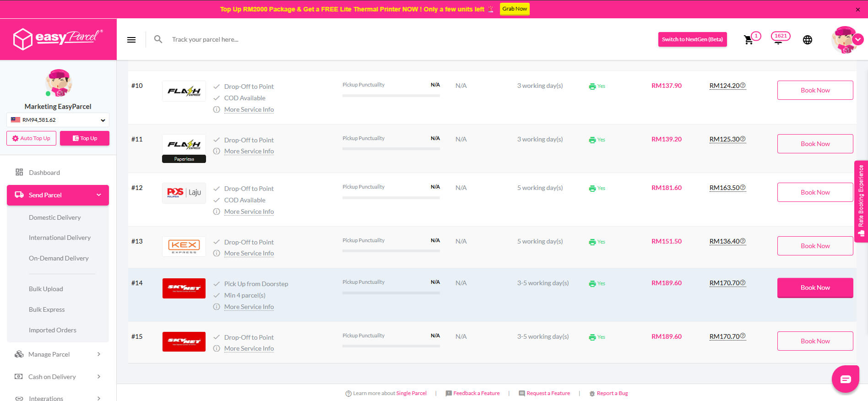Click the globe language icon
This screenshot has width=868, height=401.
coord(808,40)
